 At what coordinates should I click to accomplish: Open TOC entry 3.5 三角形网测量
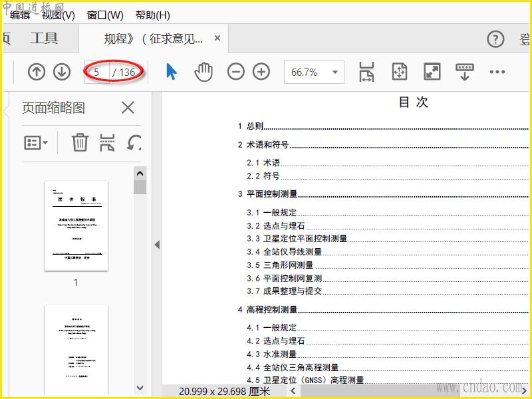point(388,265)
